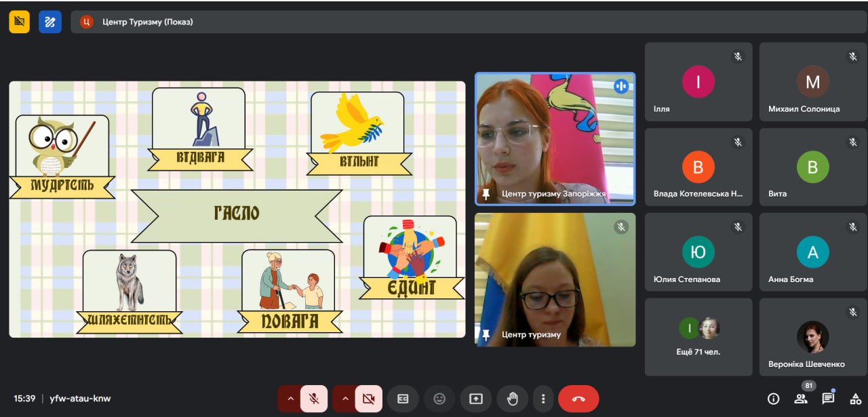868x417 pixels.
Task: Expand video settings chevron beside the camera
Action: [345, 399]
